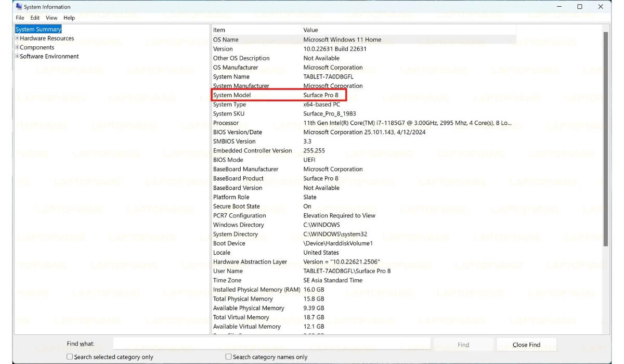This screenshot has height=364, width=624.
Task: Select the PCR7 Configuration row
Action: point(364,216)
